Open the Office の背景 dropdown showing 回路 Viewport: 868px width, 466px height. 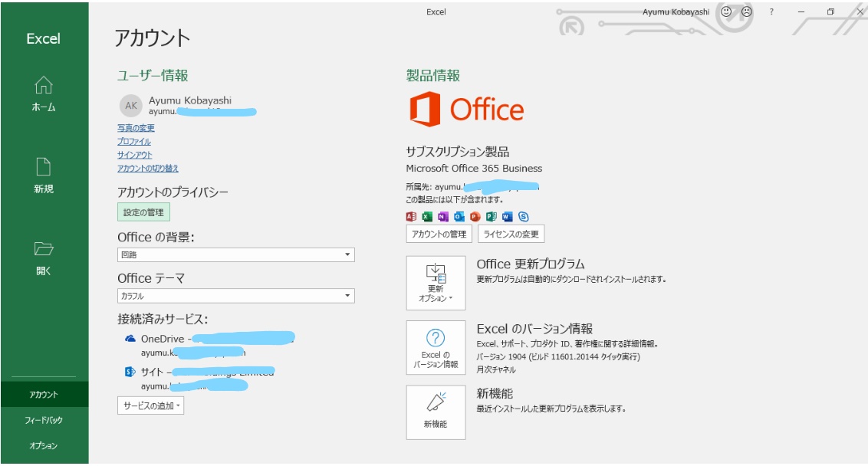(236, 254)
